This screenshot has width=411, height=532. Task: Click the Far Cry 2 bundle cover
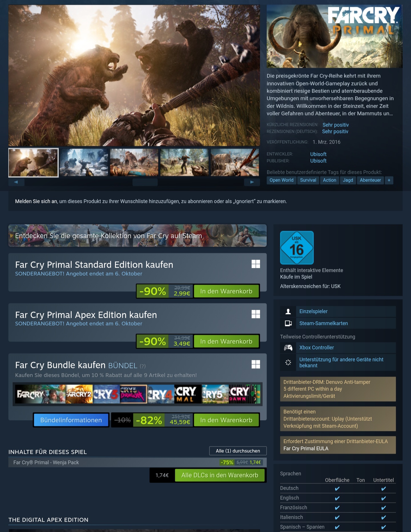tap(79, 394)
